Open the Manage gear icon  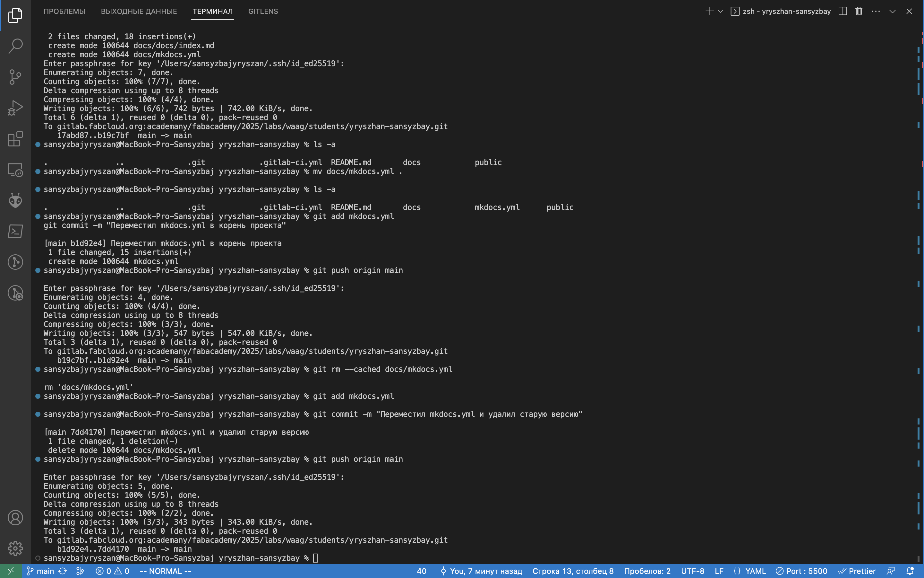15,548
